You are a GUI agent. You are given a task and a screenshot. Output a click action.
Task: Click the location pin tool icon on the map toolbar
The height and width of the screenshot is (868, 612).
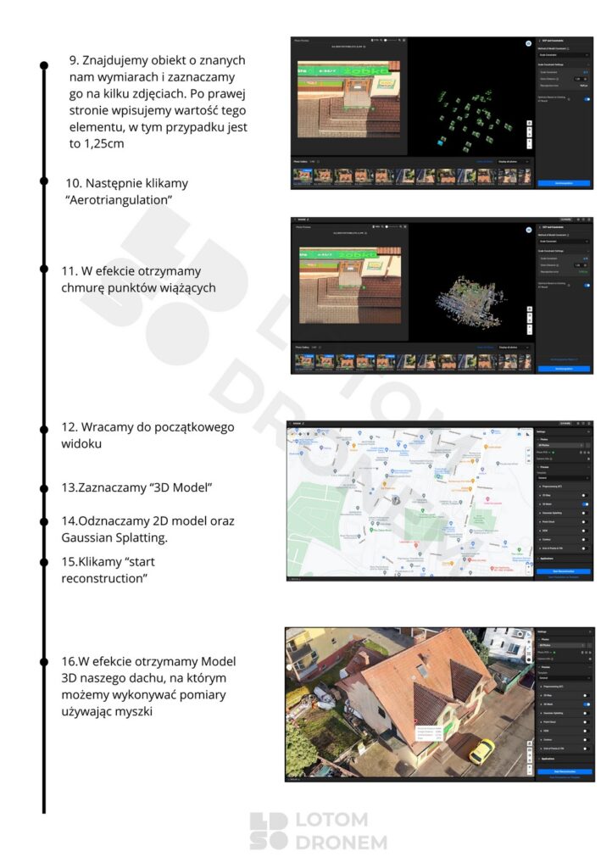coord(308,434)
